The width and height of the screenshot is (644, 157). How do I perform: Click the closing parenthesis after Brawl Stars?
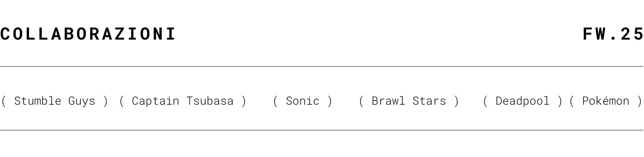pos(456,101)
